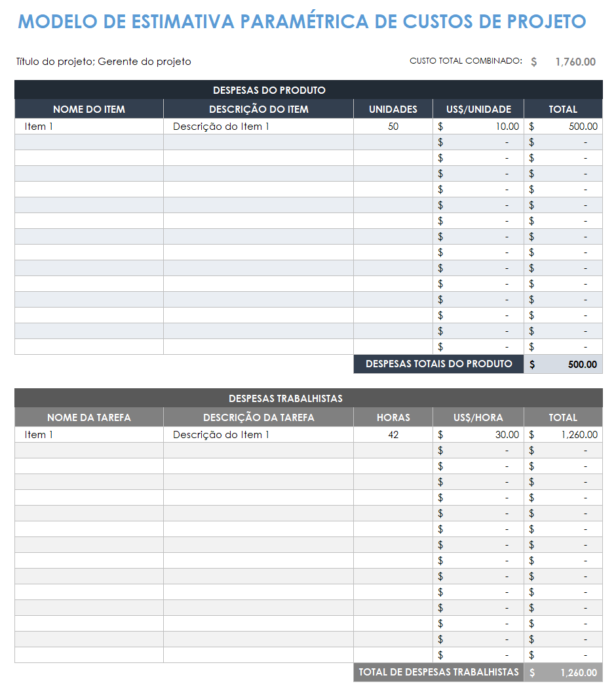Select the DESPESAS DO PRODUTO section header
This screenshot has width=616, height=686.
pyautogui.click(x=308, y=90)
